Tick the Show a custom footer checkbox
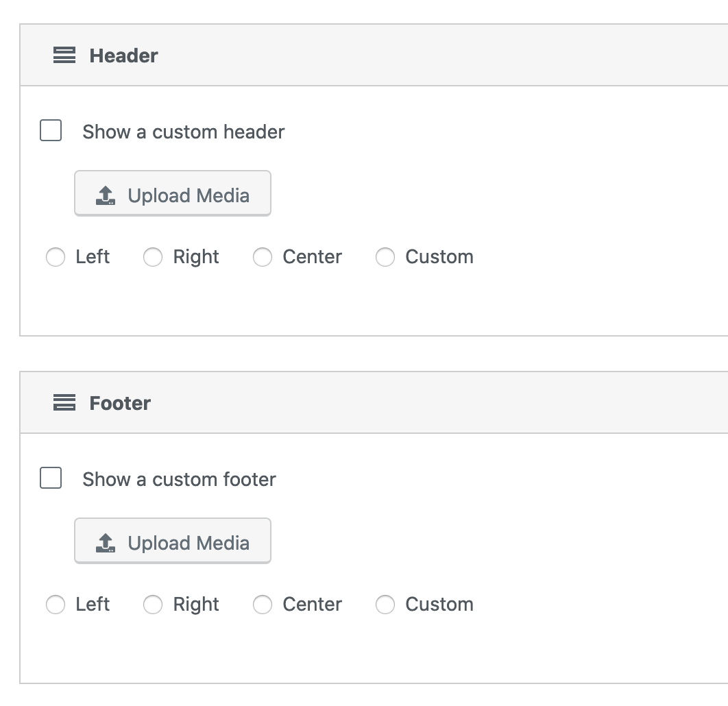This screenshot has height=706, width=728. point(51,478)
